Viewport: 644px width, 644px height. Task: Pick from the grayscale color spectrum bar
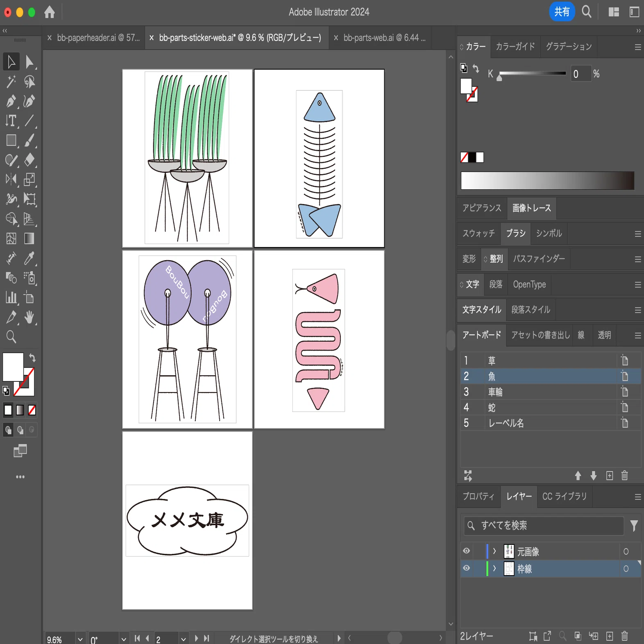[x=547, y=181]
